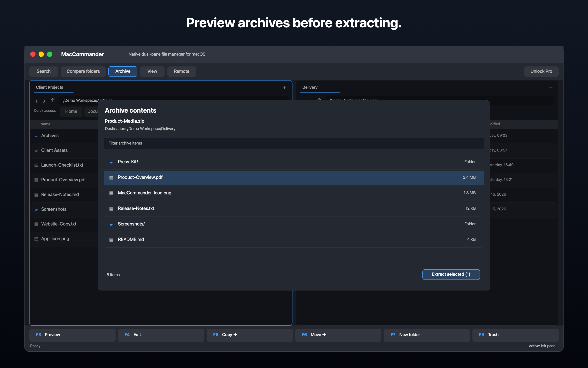Click the yellow minimize window button
Image resolution: width=588 pixels, height=368 pixels.
[x=41, y=54]
